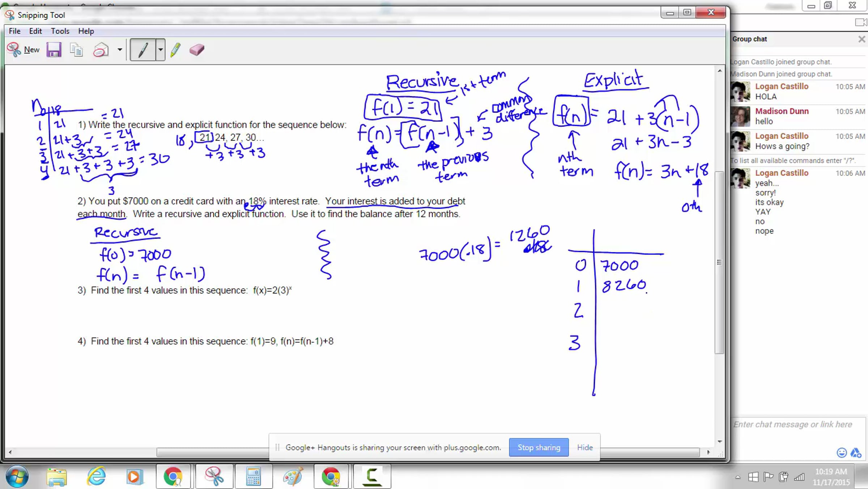
Task: Expand the Send Snip dropdown arrow
Action: 120,50
